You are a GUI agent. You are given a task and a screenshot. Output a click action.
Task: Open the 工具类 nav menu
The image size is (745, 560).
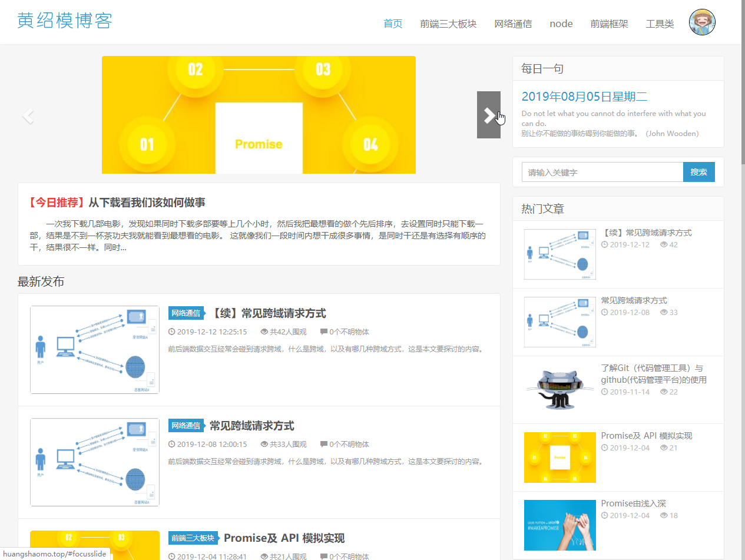[660, 24]
